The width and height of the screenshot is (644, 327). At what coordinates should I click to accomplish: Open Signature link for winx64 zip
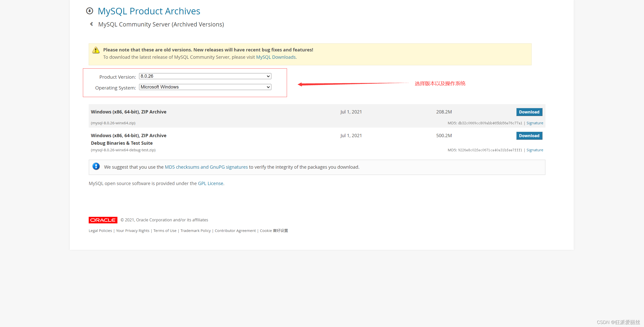point(534,123)
